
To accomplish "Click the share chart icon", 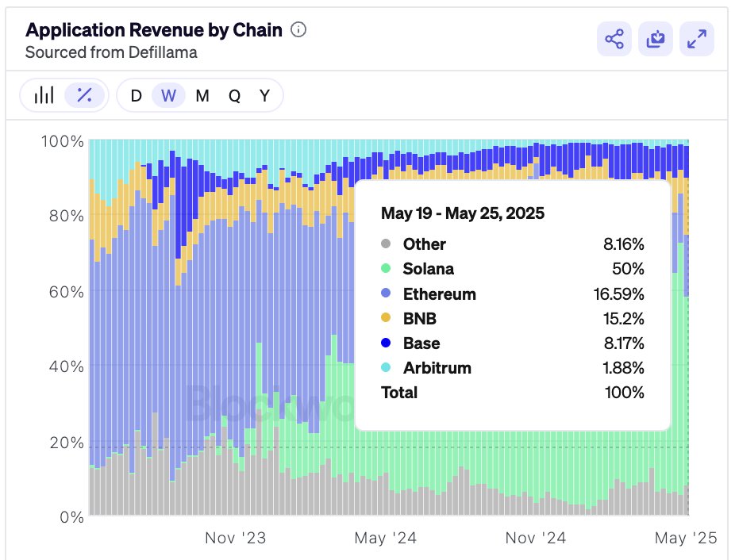I will pos(613,38).
